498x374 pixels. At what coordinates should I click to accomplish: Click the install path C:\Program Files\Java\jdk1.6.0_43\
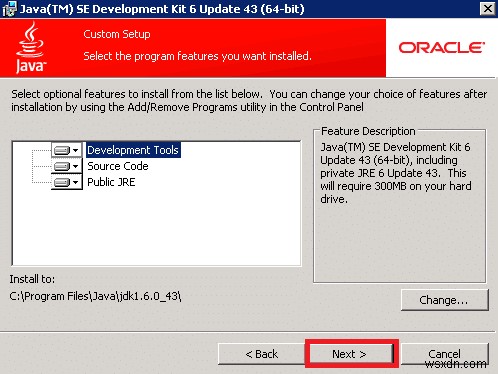coord(95,296)
